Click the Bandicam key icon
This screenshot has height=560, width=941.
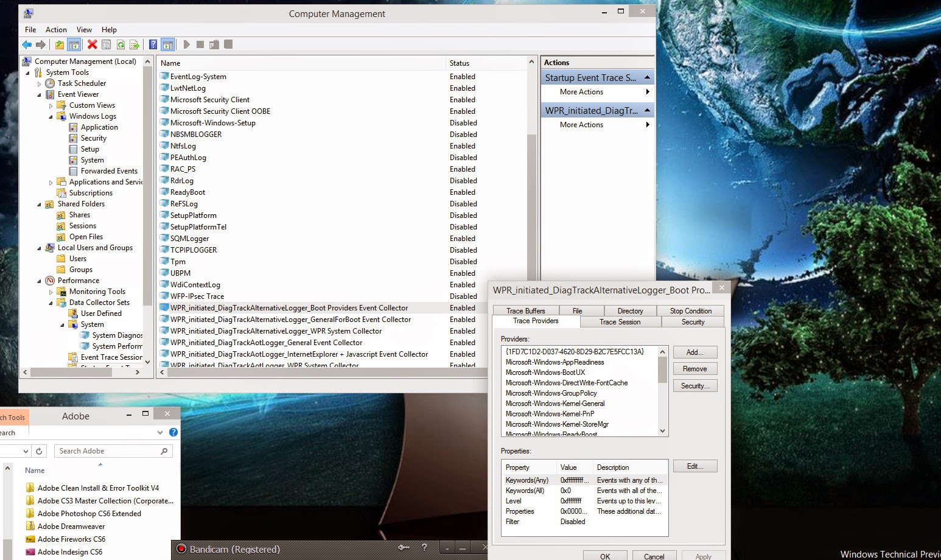pos(404,548)
